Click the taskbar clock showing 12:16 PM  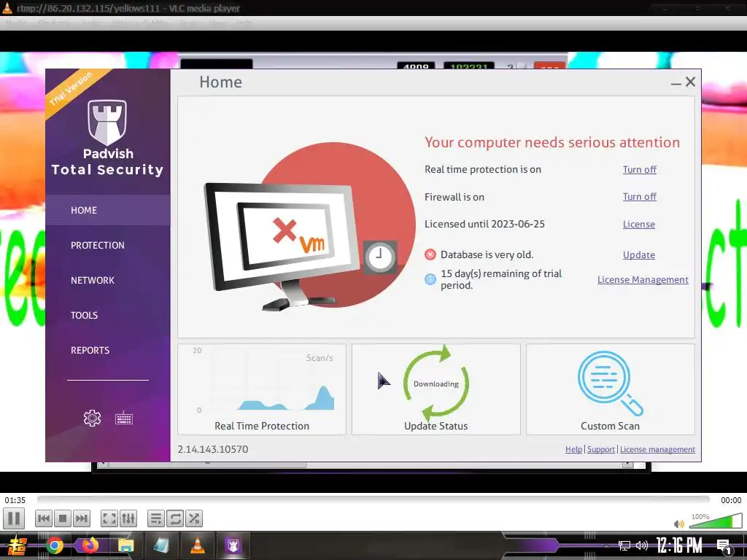click(x=679, y=545)
